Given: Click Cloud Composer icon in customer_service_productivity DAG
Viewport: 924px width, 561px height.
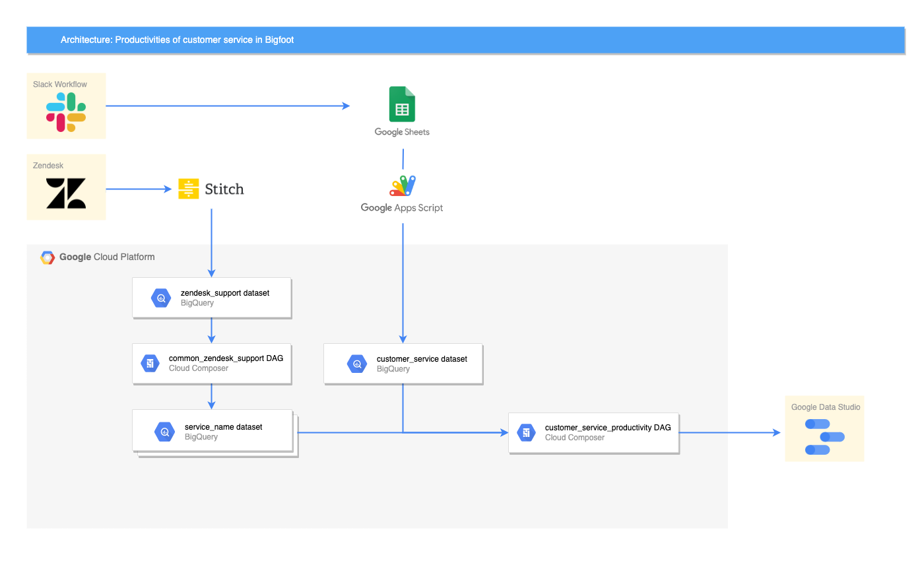Looking at the screenshot, I should tap(526, 433).
